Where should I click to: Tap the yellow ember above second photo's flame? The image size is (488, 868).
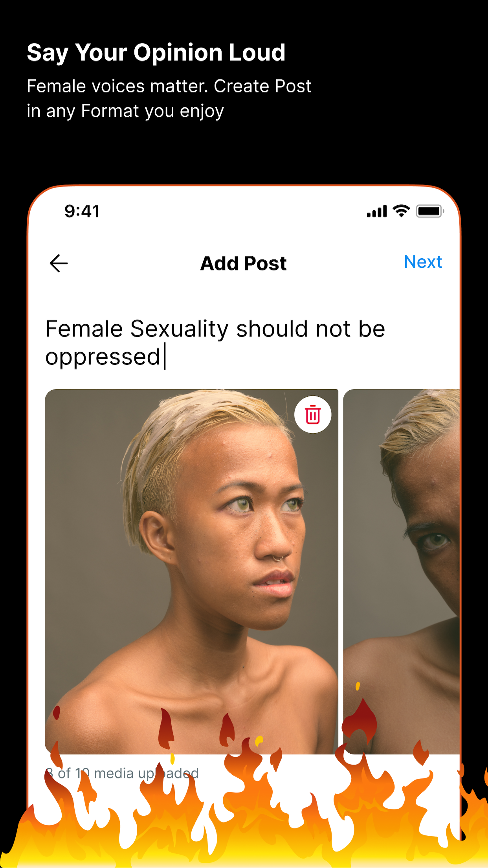pos(358,686)
